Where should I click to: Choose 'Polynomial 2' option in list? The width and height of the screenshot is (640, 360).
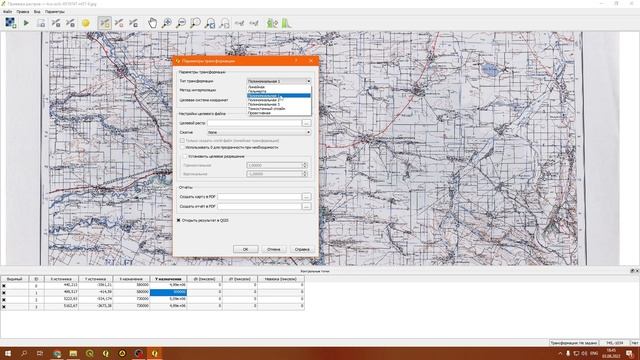point(279,100)
